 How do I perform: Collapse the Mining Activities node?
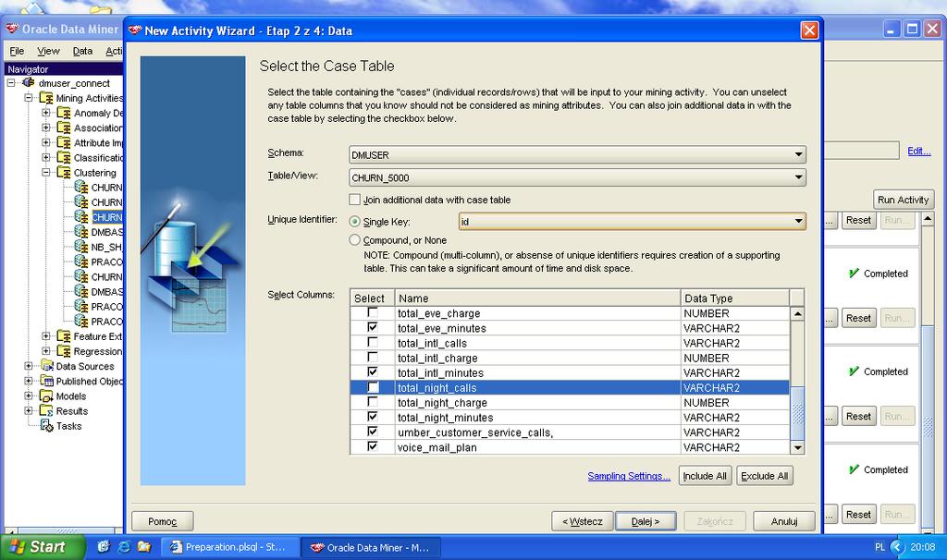pyautogui.click(x=29, y=98)
